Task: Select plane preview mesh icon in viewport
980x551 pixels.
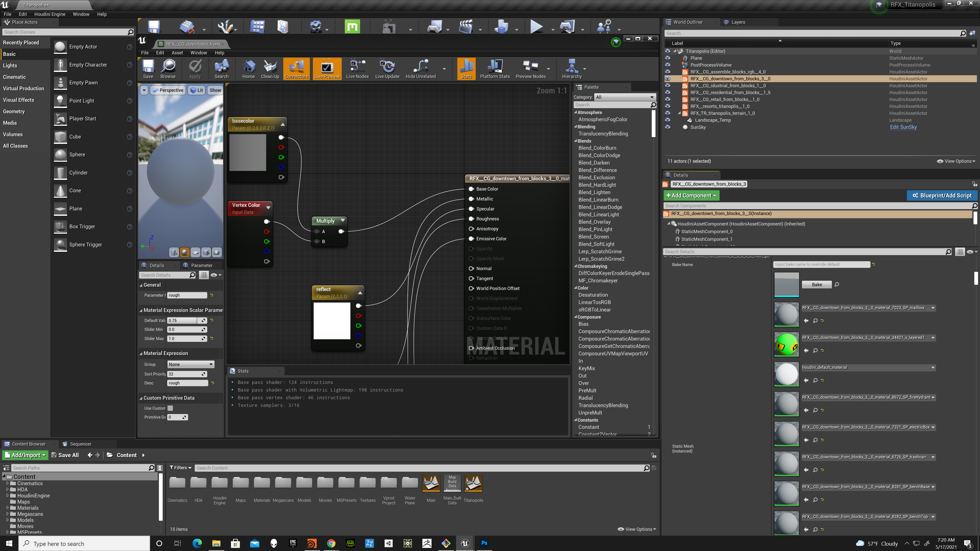Action: pyautogui.click(x=195, y=253)
